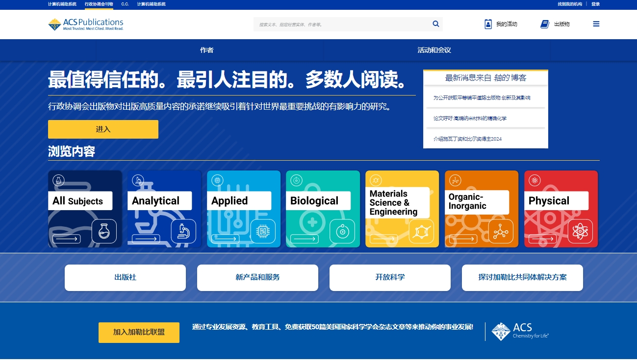Open blog post 论文呼吁:高熵纳米材料的精确化学

click(470, 119)
